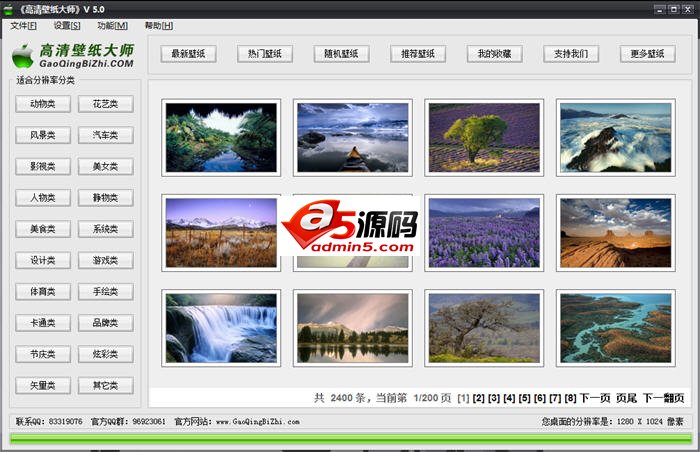
Task: Choose the 汽车类 category
Action: tap(106, 135)
